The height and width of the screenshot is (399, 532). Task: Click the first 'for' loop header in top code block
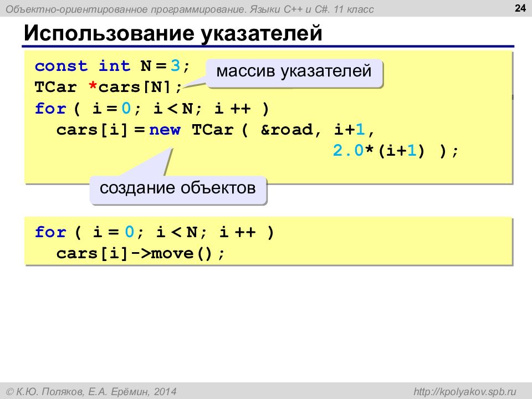click(x=152, y=109)
